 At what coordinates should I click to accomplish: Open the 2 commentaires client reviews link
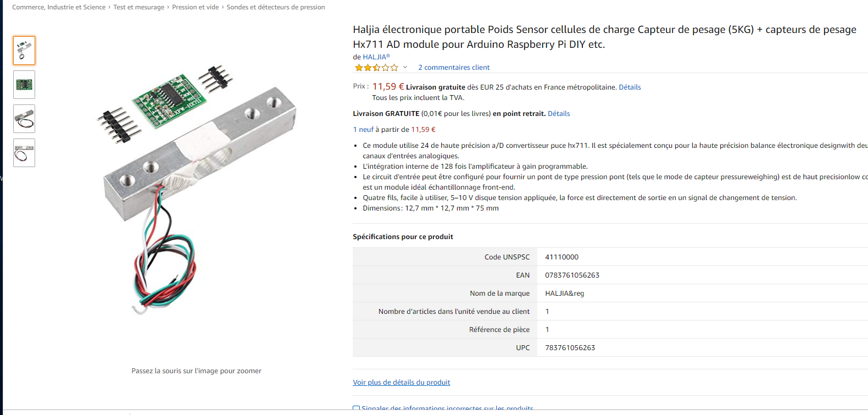pyautogui.click(x=454, y=68)
